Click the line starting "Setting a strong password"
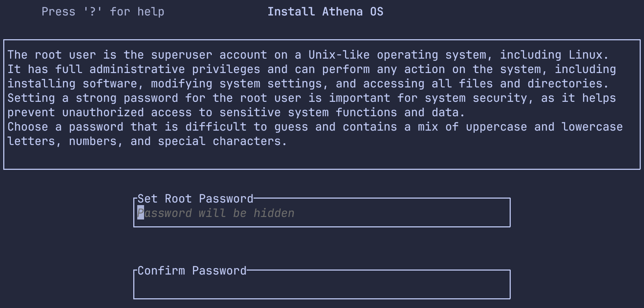This screenshot has width=644, height=308. (x=312, y=98)
